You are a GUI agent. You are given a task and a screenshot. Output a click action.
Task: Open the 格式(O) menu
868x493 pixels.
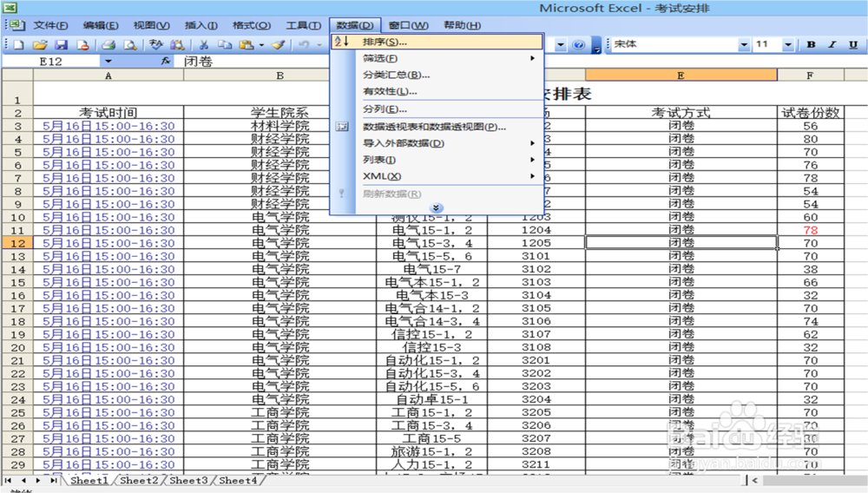[x=252, y=25]
